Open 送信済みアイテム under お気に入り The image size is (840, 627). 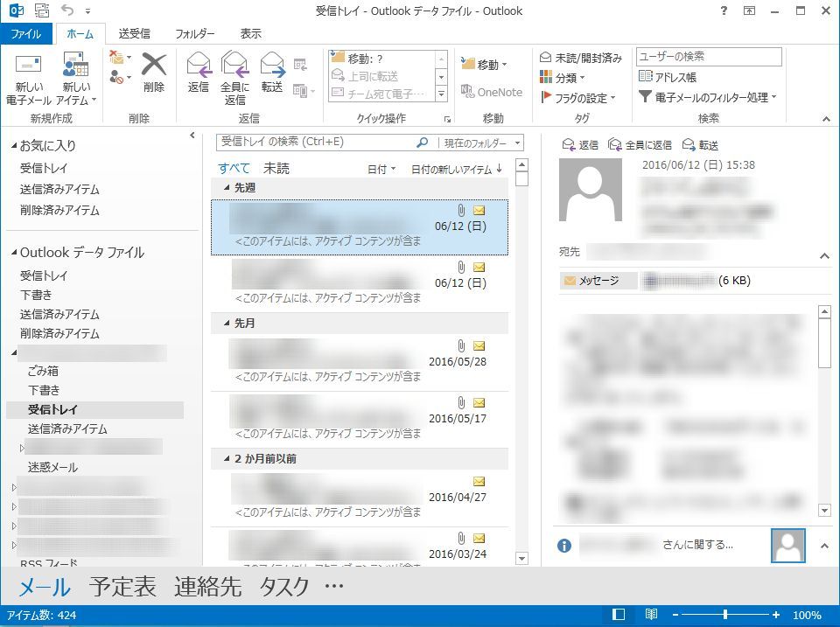(x=59, y=189)
